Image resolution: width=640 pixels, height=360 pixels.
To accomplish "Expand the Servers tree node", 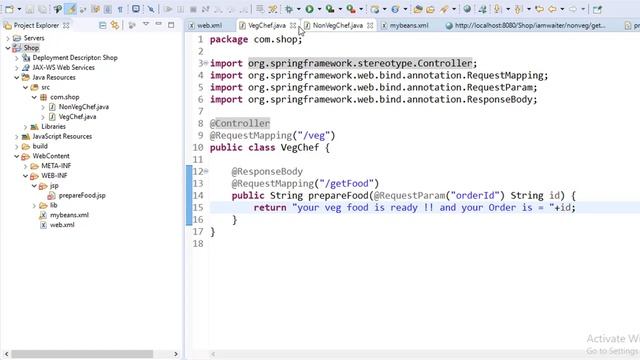I will [8, 38].
